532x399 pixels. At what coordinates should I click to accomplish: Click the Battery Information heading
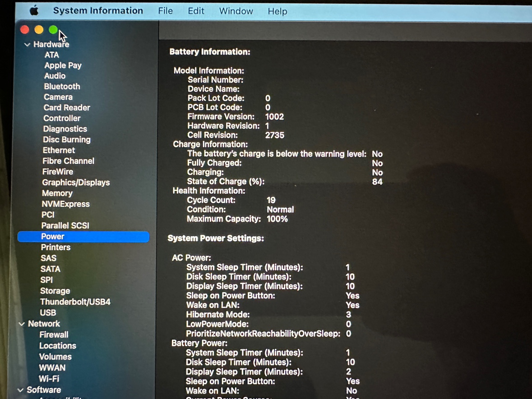210,52
